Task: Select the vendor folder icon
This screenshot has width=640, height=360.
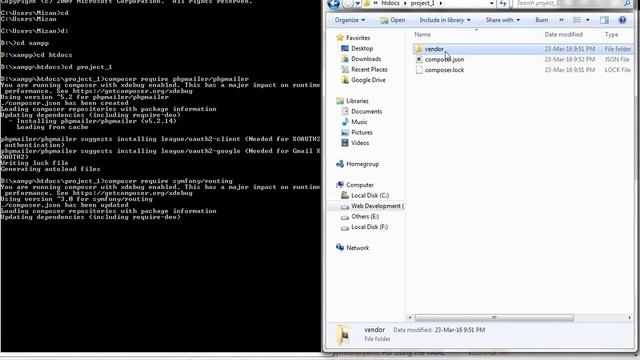Action: (x=418, y=49)
